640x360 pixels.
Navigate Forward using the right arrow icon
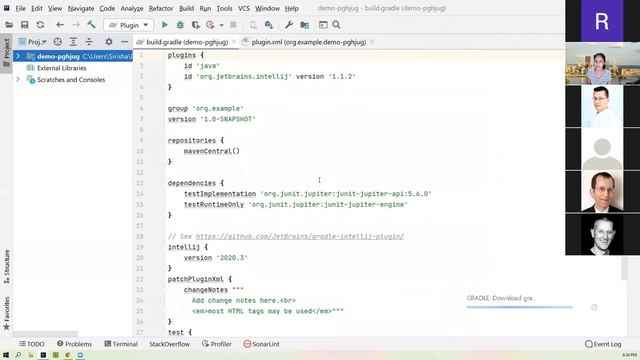click(x=76, y=25)
